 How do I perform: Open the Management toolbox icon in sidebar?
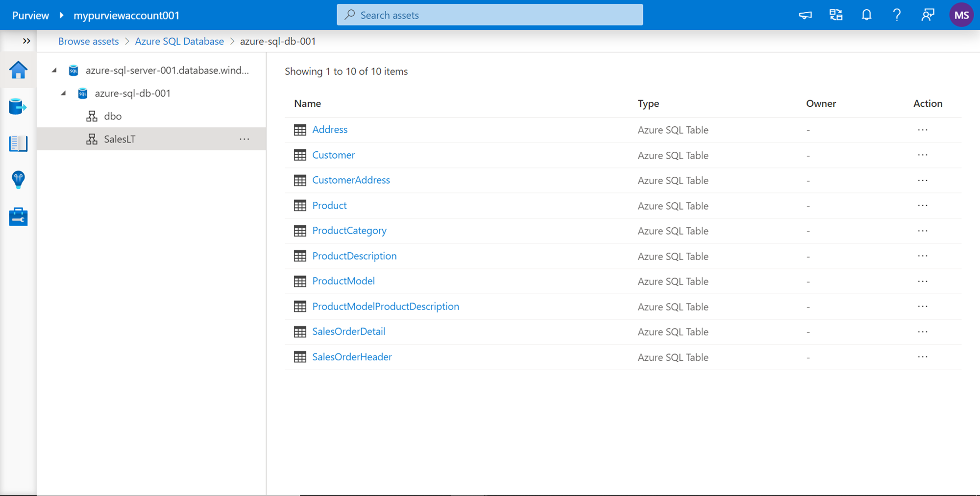pos(18,216)
